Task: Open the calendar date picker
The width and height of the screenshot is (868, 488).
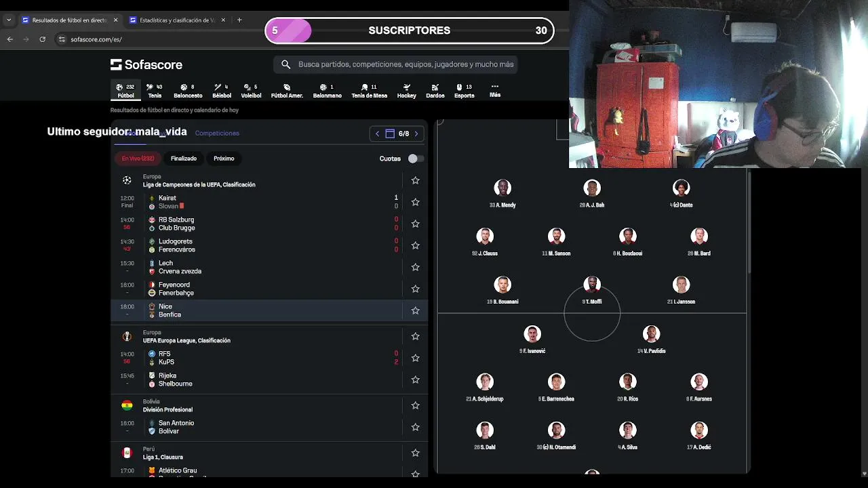Action: click(390, 134)
